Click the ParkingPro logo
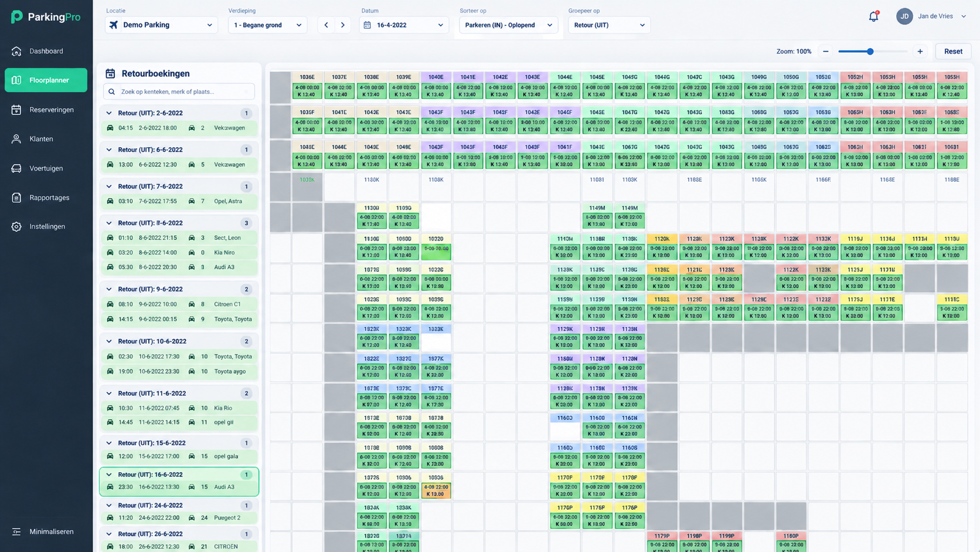The image size is (980, 552). 46,17
